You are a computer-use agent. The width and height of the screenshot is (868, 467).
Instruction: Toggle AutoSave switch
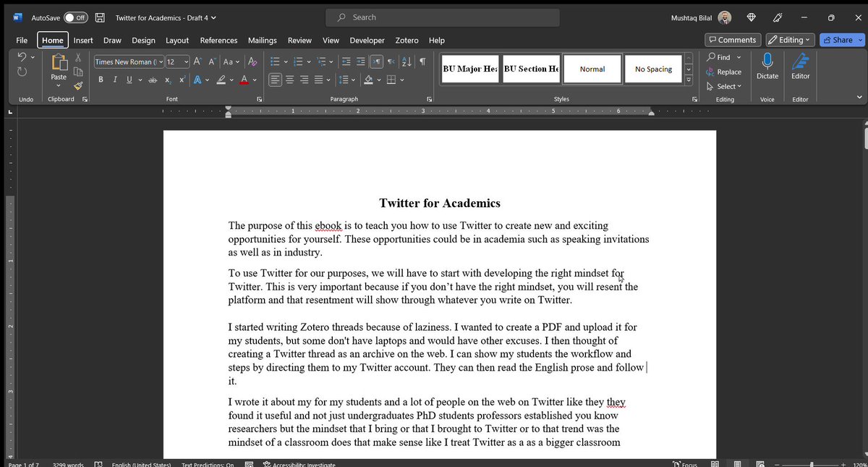75,17
